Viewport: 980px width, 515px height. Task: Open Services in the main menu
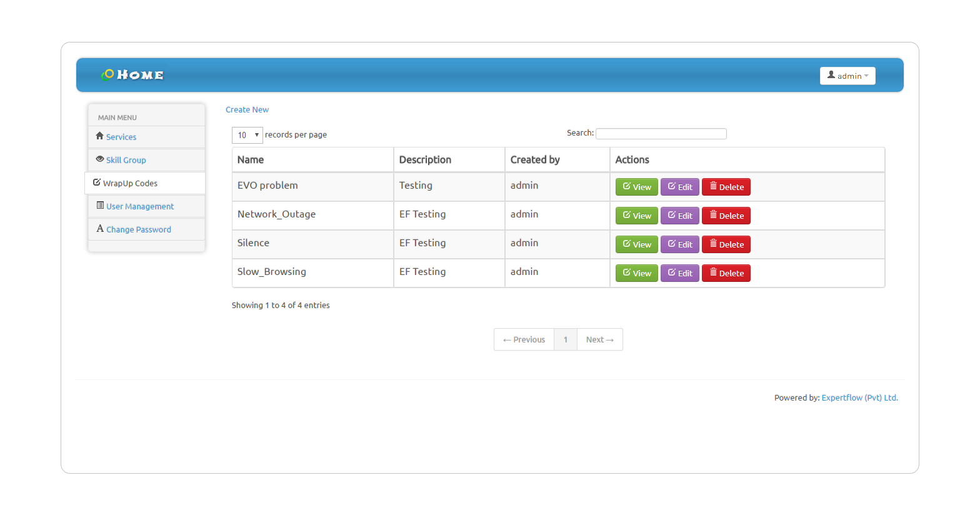(x=121, y=137)
